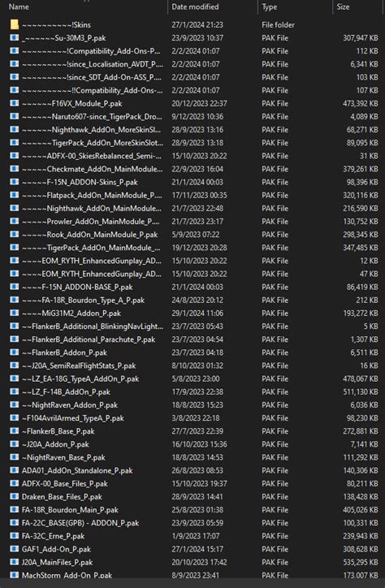Click the ADA01_AddOn_Standalone file icon

click(x=15, y=470)
